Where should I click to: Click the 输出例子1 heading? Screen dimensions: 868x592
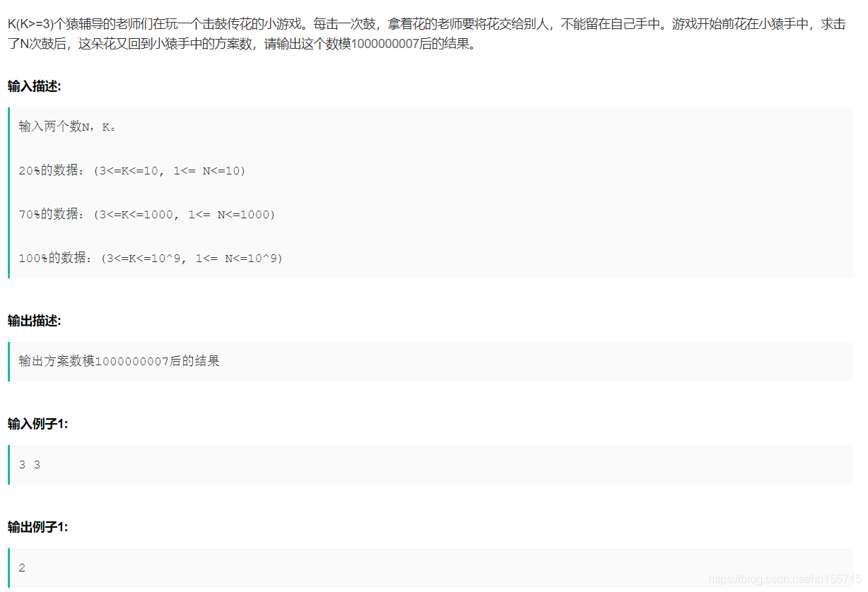pos(38,527)
